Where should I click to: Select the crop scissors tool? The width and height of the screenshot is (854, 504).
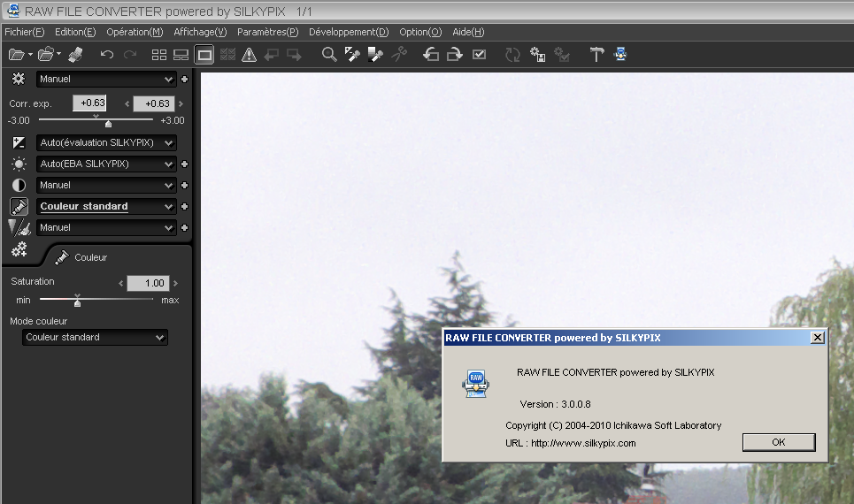click(398, 55)
